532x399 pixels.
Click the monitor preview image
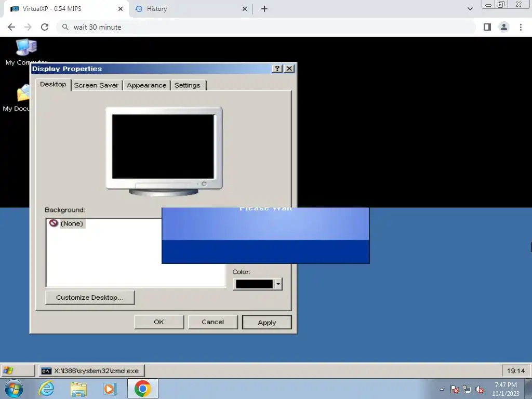164,151
